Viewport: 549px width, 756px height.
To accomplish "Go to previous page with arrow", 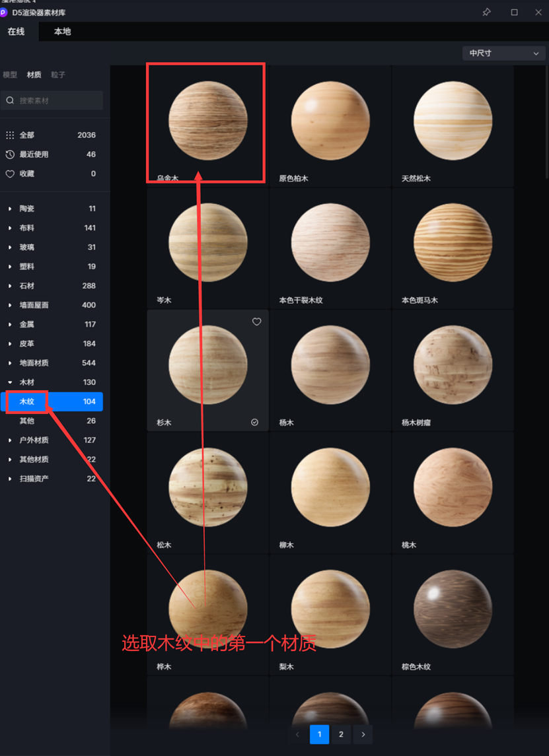I will [297, 734].
